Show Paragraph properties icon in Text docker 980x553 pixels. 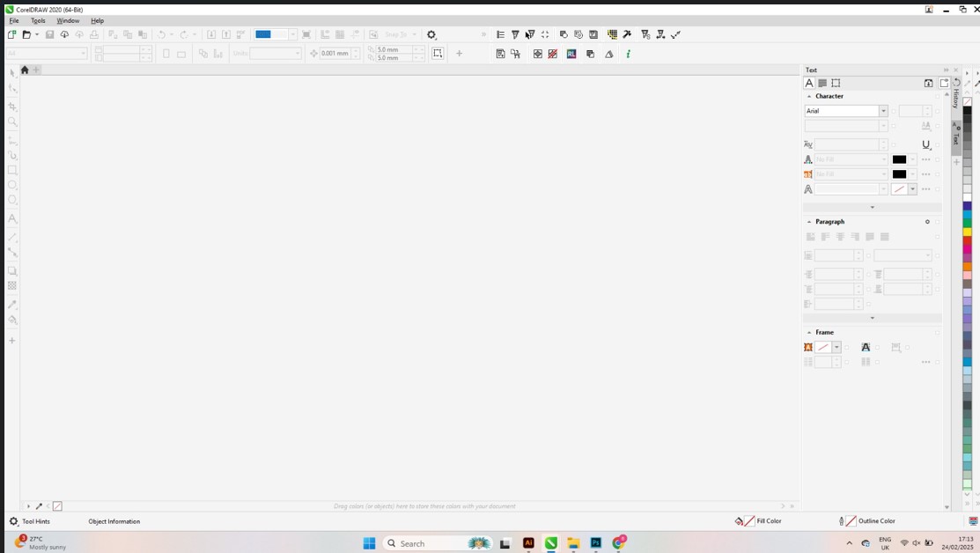pos(822,83)
